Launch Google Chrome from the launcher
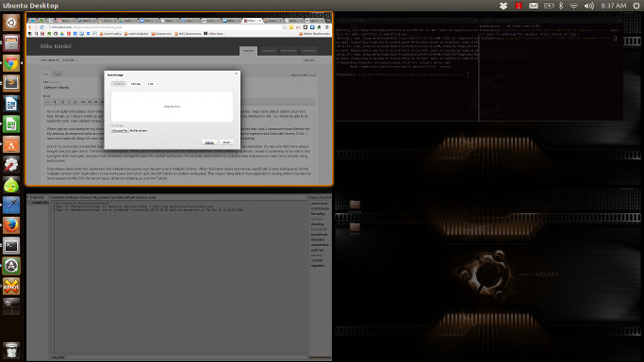This screenshot has width=644, height=362. point(11,63)
